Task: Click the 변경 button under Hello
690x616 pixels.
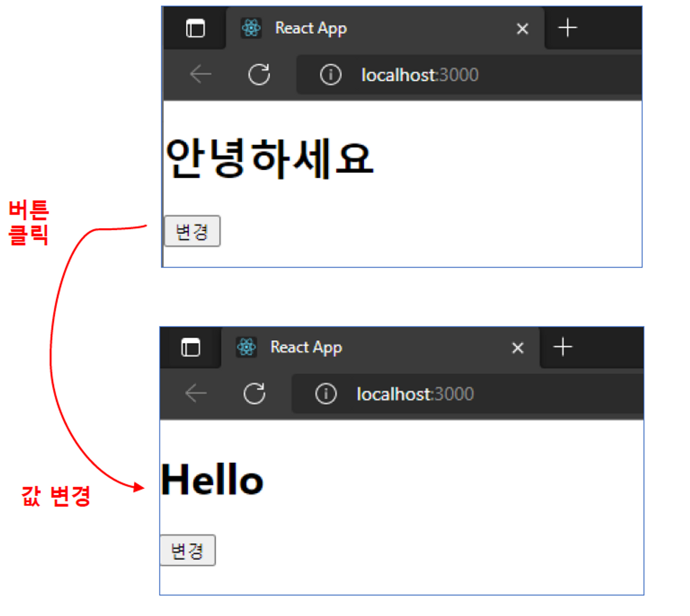Action: [x=188, y=550]
